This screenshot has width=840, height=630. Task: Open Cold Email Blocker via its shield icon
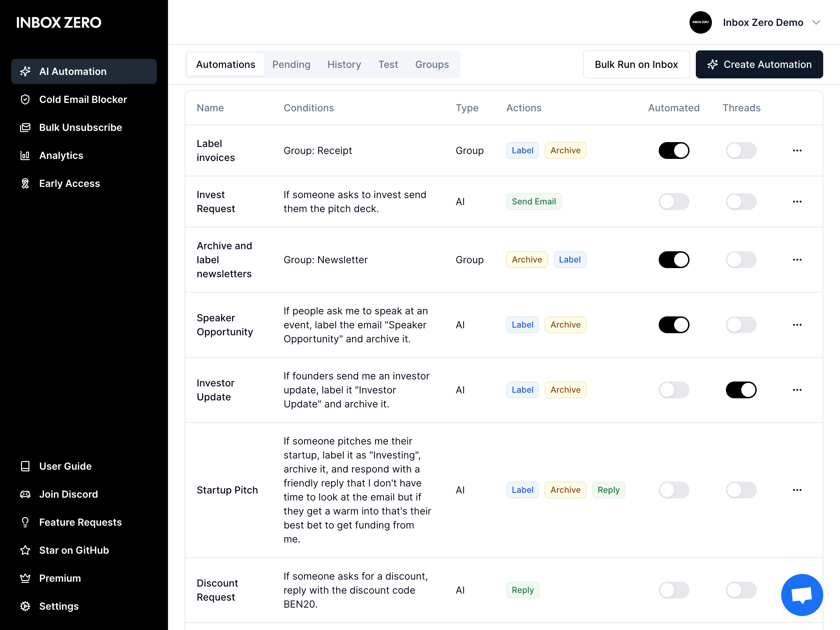pyautogui.click(x=25, y=99)
